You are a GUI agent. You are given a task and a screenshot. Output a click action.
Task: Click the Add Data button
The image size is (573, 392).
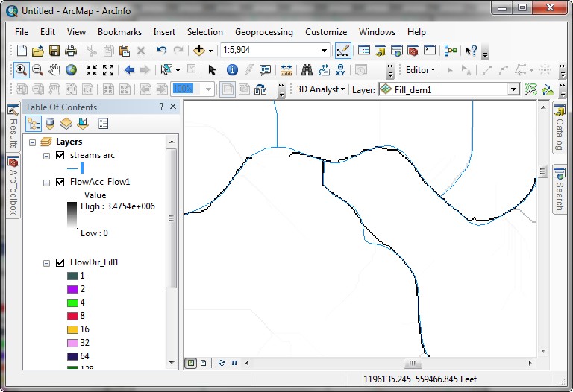pos(199,51)
